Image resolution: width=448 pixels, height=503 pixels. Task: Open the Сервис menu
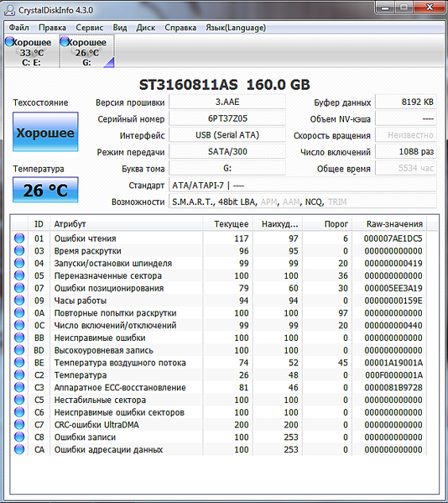tap(90, 28)
